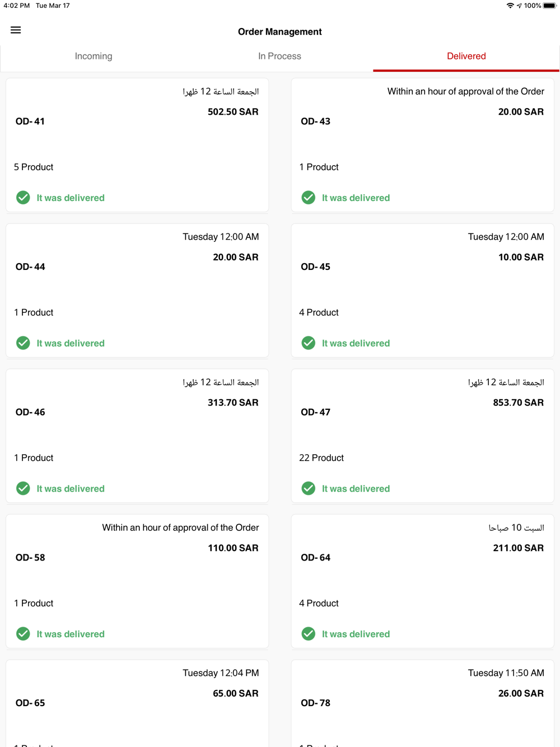Click green delivered checkmark on OD-64
Image resolution: width=560 pixels, height=747 pixels.
click(309, 633)
